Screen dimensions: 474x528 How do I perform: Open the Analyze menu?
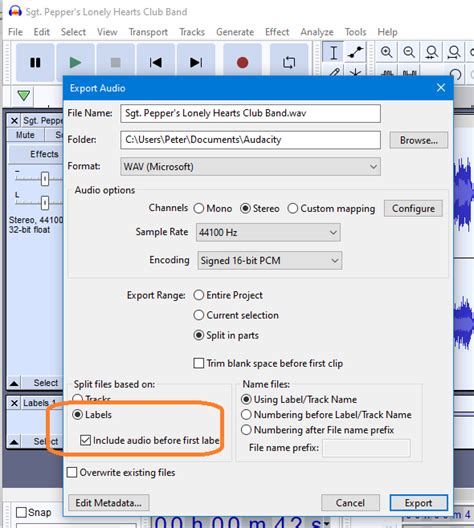point(317,32)
